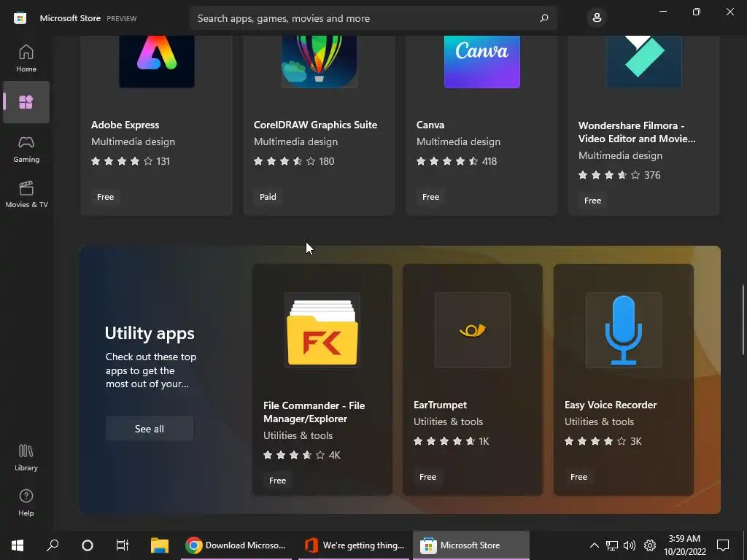
Task: Open the user account profile icon
Action: tap(597, 18)
